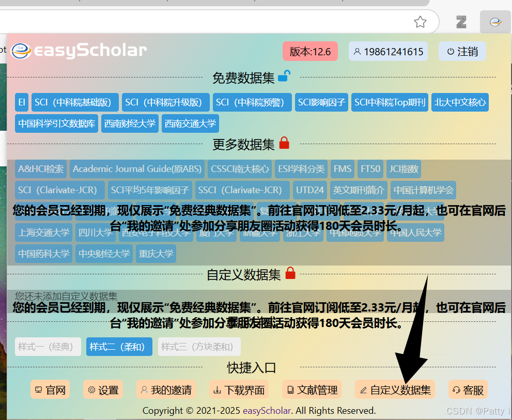Viewport: 512px width, 420px height.
Task: Toggle the SCI影响因子 dataset tag
Action: pyautogui.click(x=322, y=102)
